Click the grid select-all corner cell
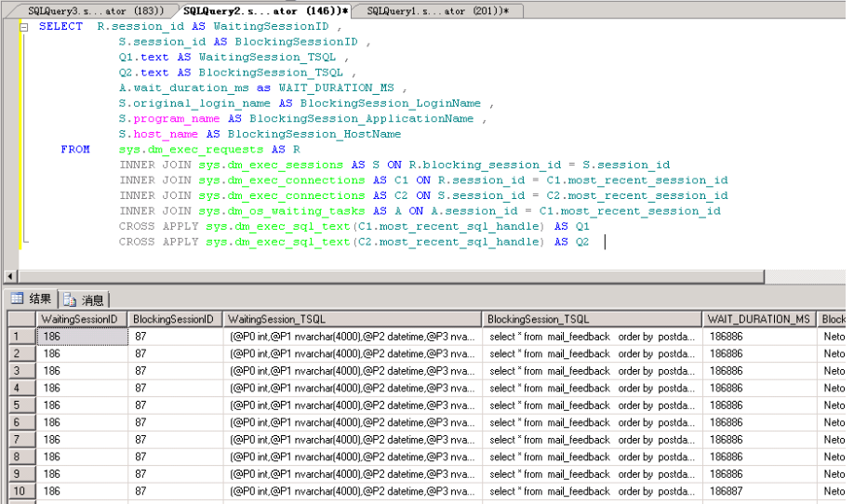This screenshot has height=504, width=854. [x=21, y=320]
